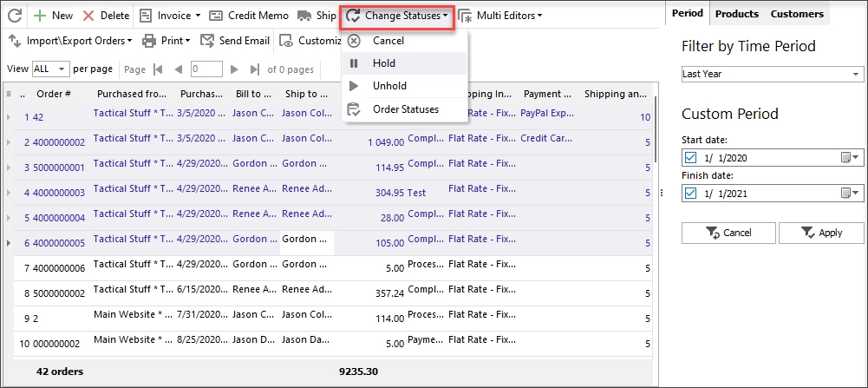Click the New order label
Screen dimensions: 868x388
coord(62,16)
